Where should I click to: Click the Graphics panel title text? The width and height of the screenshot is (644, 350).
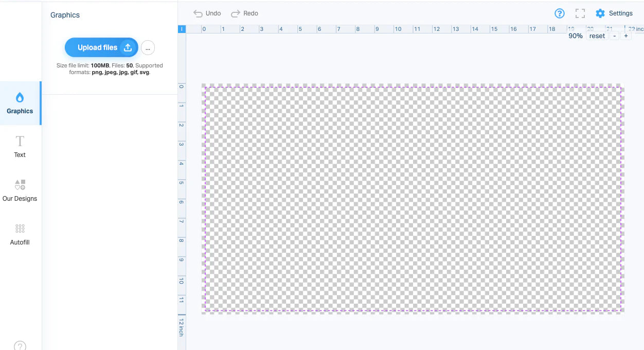[65, 15]
